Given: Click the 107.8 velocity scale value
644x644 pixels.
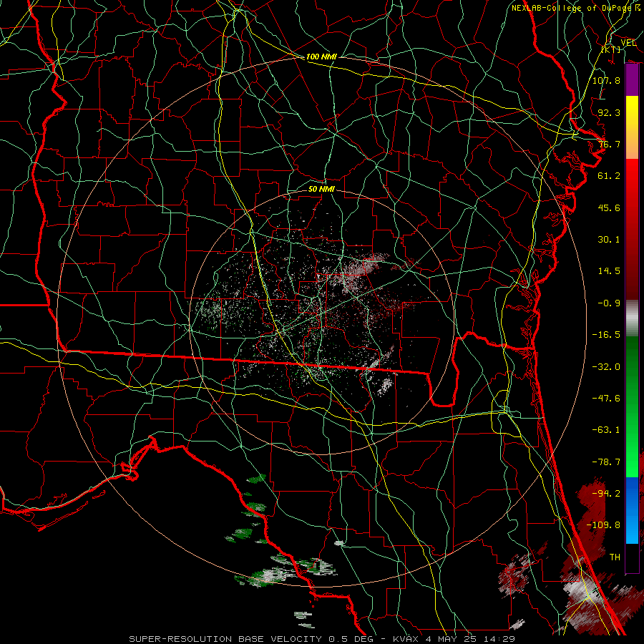Looking at the screenshot, I should click(x=606, y=80).
